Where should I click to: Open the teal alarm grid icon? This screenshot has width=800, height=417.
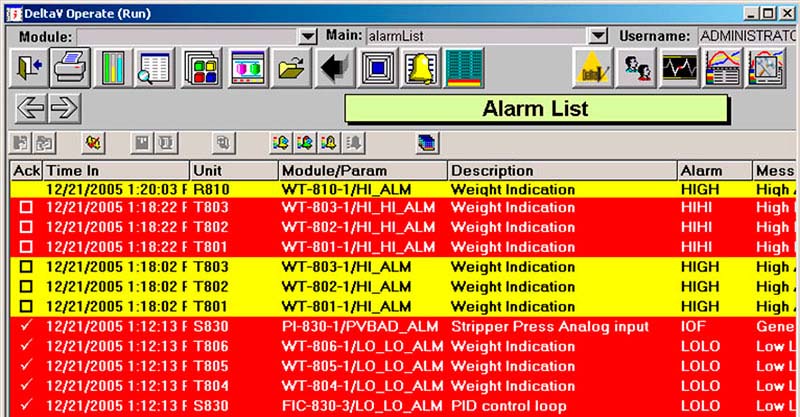(x=463, y=69)
